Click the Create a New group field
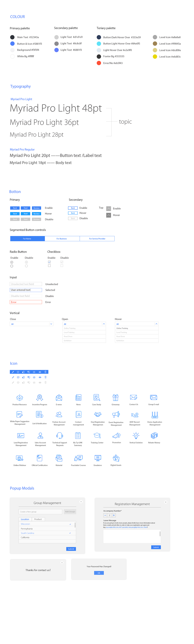The height and width of the screenshot is (644, 194). pyautogui.click(x=40, y=512)
